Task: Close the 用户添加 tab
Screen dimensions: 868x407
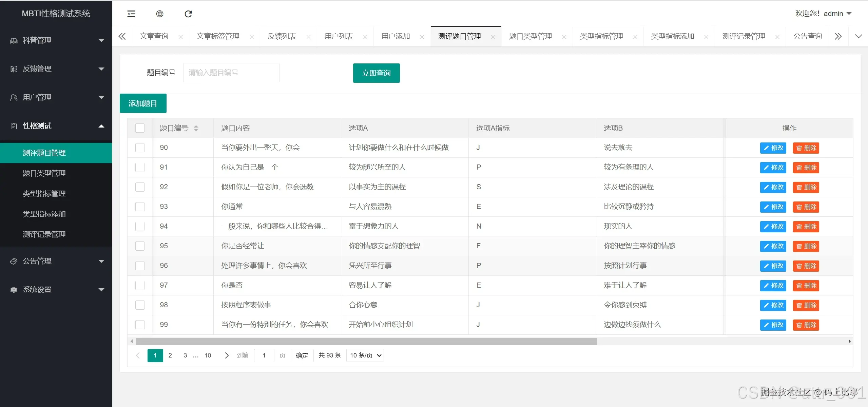Action: (422, 37)
